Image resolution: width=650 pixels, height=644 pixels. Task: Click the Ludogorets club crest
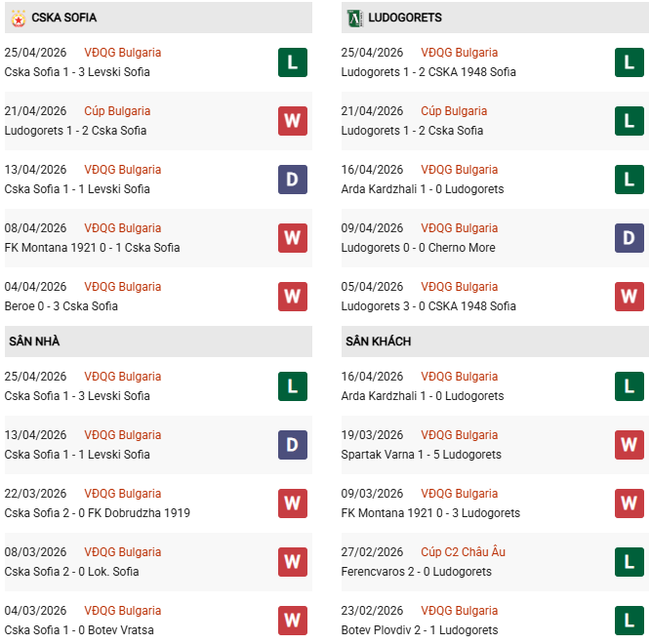click(x=354, y=18)
